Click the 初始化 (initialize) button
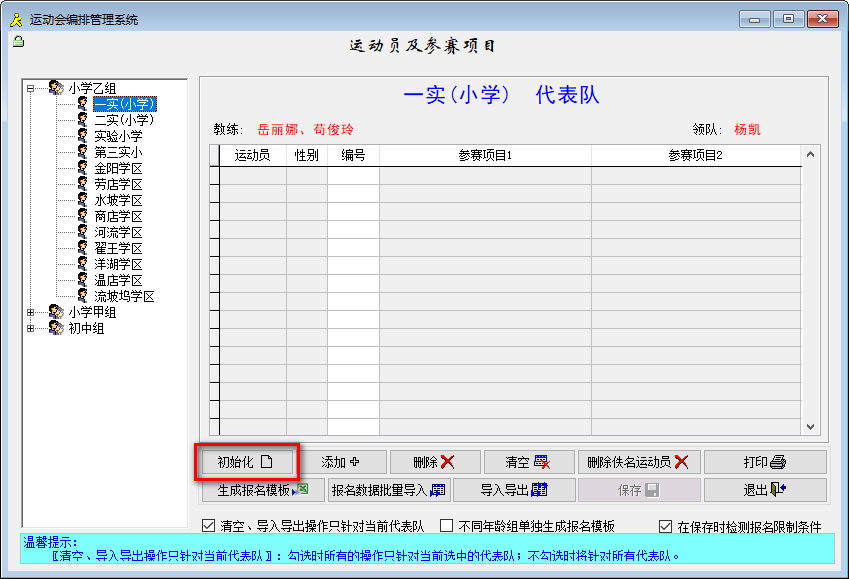This screenshot has height=579, width=849. click(246, 462)
